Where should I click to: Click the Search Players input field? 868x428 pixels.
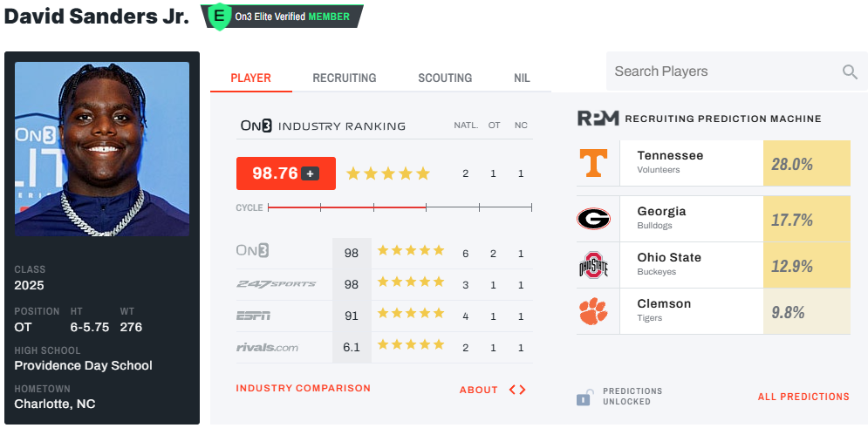[x=722, y=71]
